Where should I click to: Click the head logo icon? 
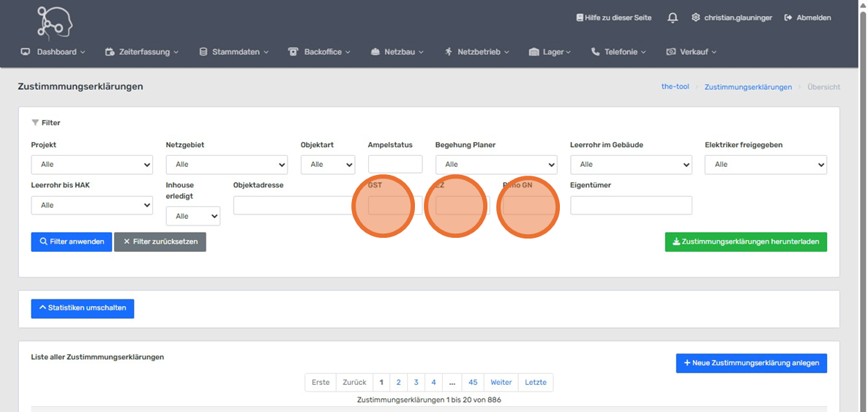(x=55, y=22)
